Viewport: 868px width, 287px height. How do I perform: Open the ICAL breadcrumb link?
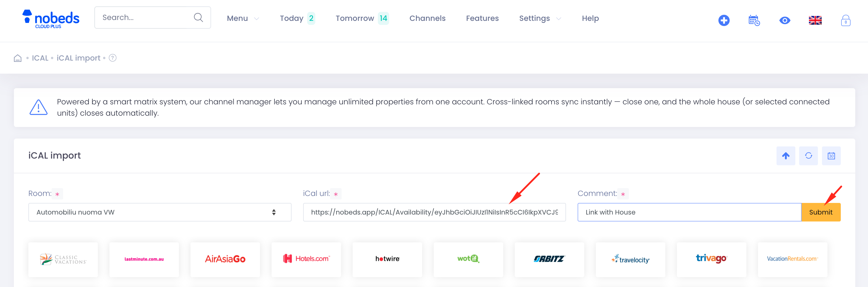[40, 58]
